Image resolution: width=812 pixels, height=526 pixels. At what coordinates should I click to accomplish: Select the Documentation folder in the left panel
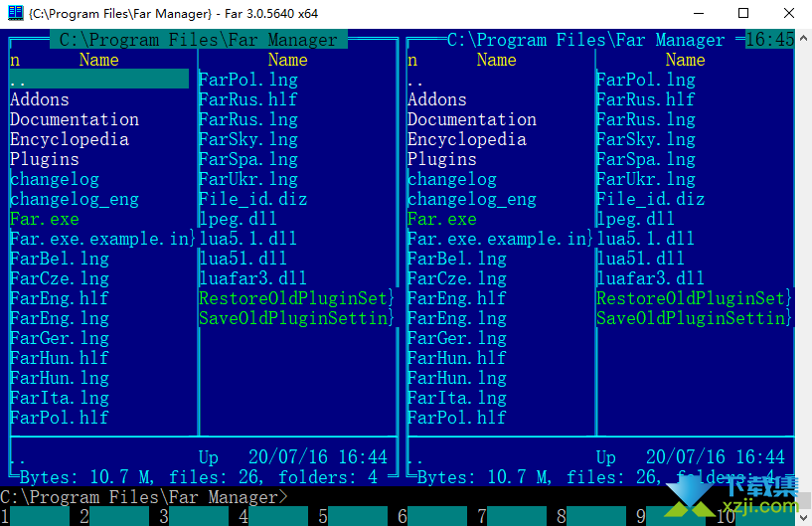click(x=75, y=119)
